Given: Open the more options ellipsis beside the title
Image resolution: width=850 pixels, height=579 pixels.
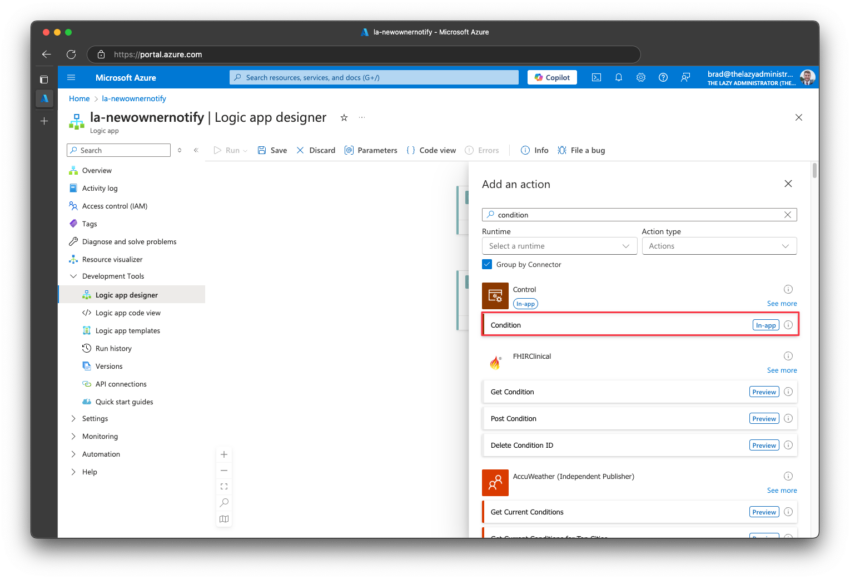Looking at the screenshot, I should [x=362, y=117].
